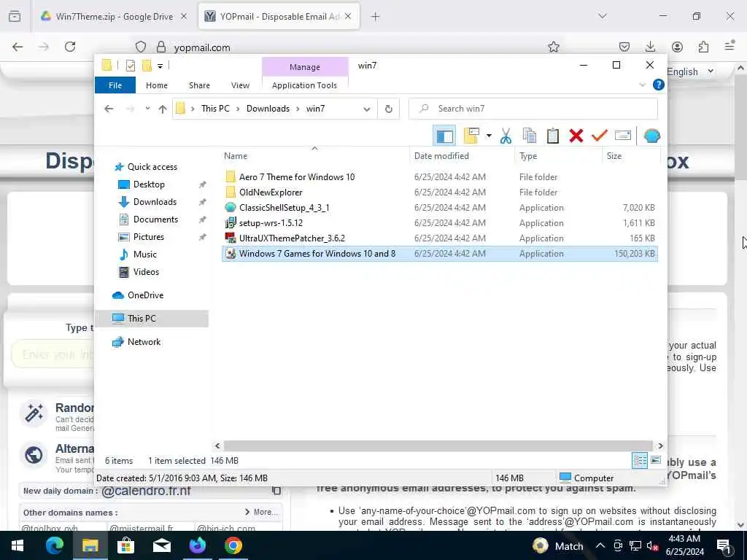Click Downloads in the address breadcrumb
The width and height of the screenshot is (747, 560).
coord(268,109)
